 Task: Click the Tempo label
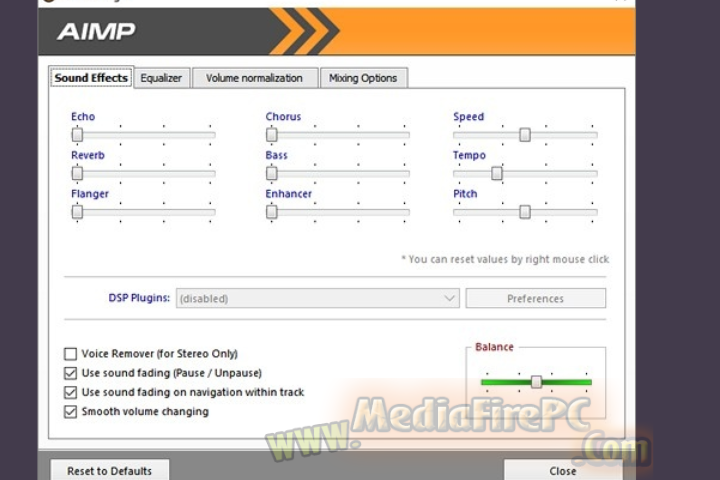tap(469, 155)
